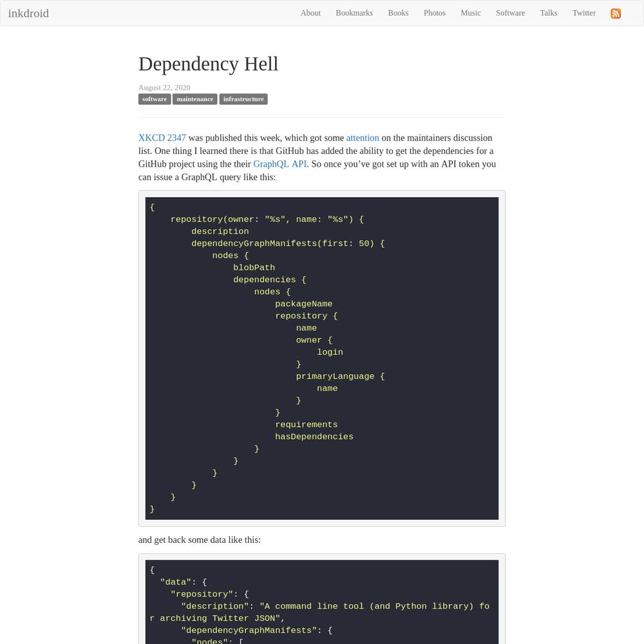Click the "description" JSON line
This screenshot has width=644, height=644.
tap(319, 612)
